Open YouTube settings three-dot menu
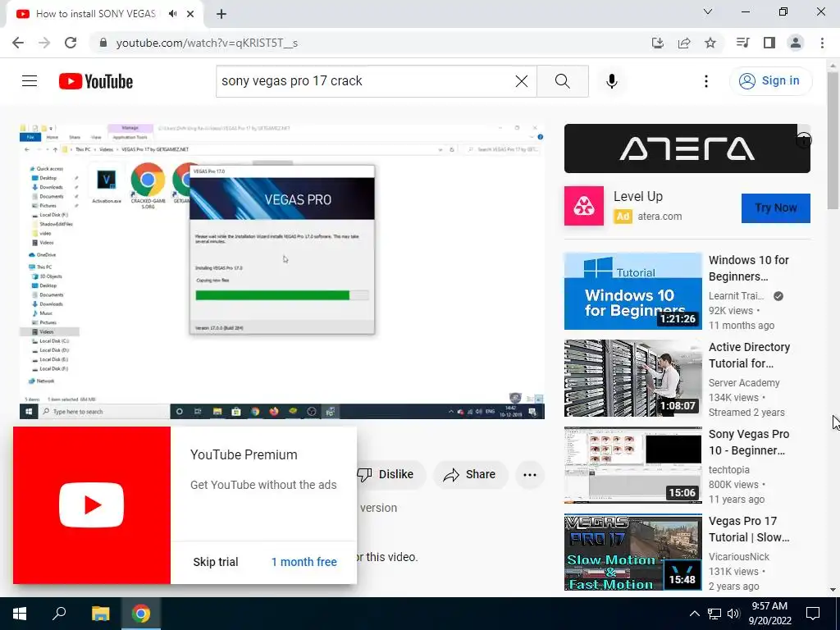This screenshot has width=840, height=630. point(706,81)
